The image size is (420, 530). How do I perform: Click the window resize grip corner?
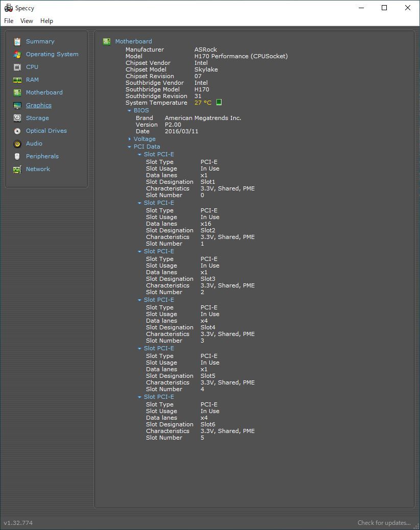click(x=416, y=526)
